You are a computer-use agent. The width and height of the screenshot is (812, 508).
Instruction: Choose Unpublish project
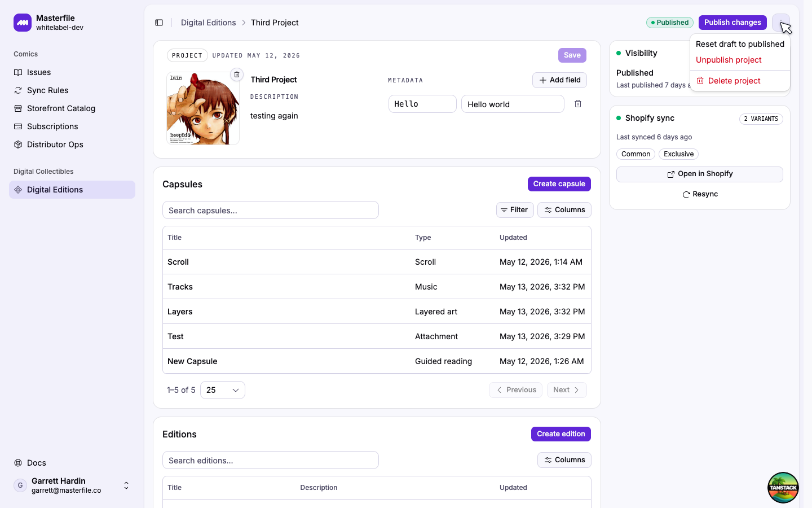point(740,60)
